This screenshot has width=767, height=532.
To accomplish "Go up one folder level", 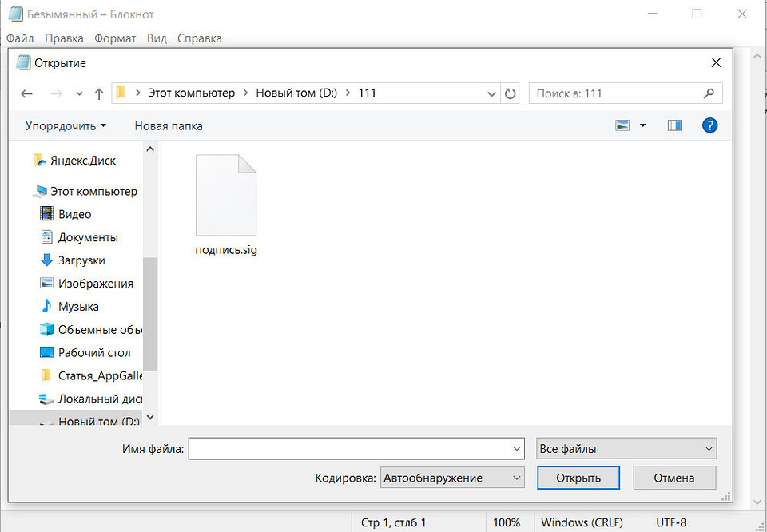I will 99,93.
